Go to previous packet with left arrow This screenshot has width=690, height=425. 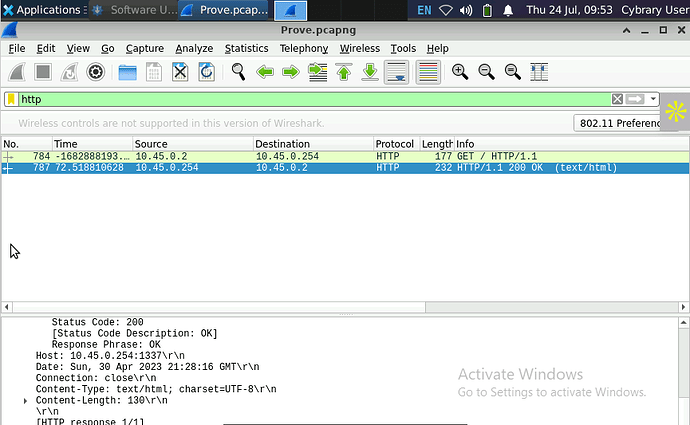[265, 72]
